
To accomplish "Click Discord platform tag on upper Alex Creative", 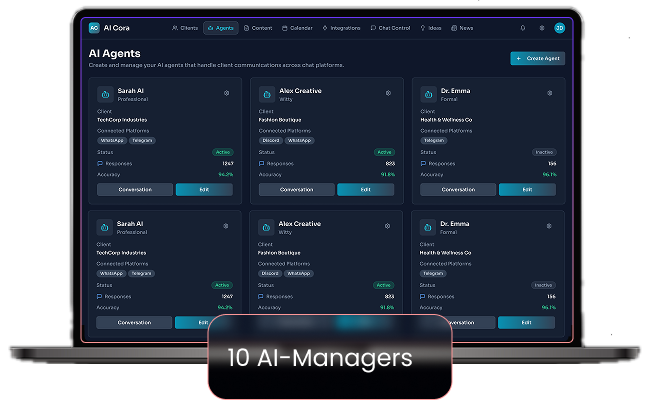I will (270, 140).
